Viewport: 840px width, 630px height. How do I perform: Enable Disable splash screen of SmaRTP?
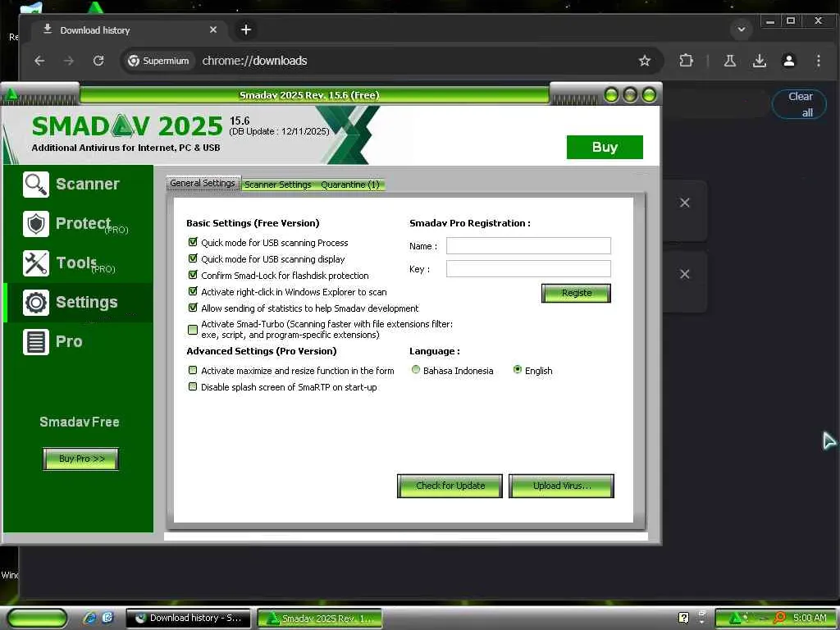(x=193, y=387)
